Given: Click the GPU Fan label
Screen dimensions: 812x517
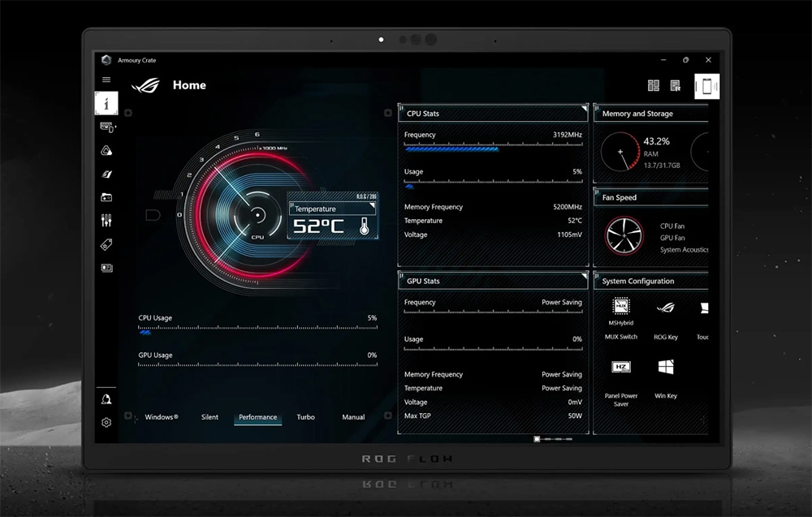Looking at the screenshot, I should pyautogui.click(x=672, y=238).
